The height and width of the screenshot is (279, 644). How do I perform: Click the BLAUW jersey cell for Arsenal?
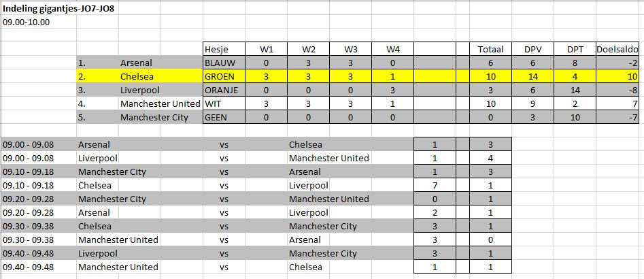219,63
